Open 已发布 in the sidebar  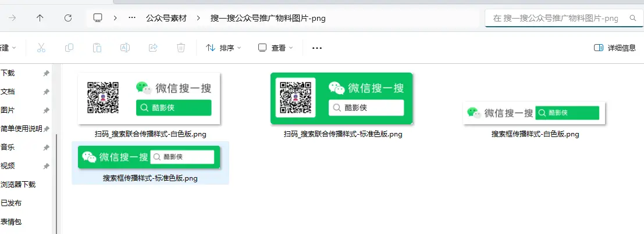pos(10,203)
